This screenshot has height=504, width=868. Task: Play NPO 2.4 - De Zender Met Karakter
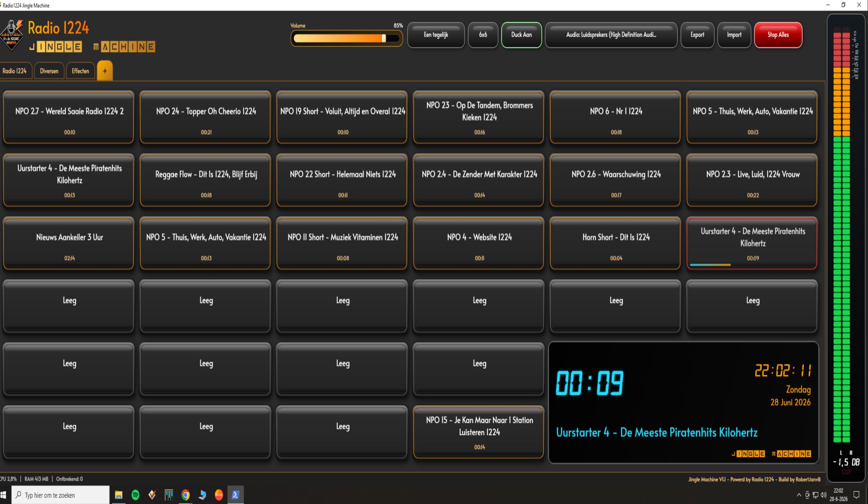click(479, 180)
